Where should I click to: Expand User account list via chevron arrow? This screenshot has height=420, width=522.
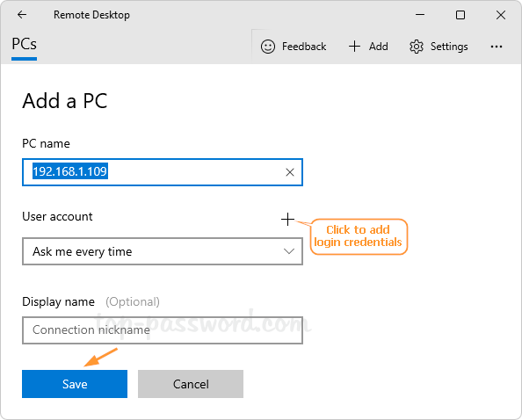[x=289, y=251]
